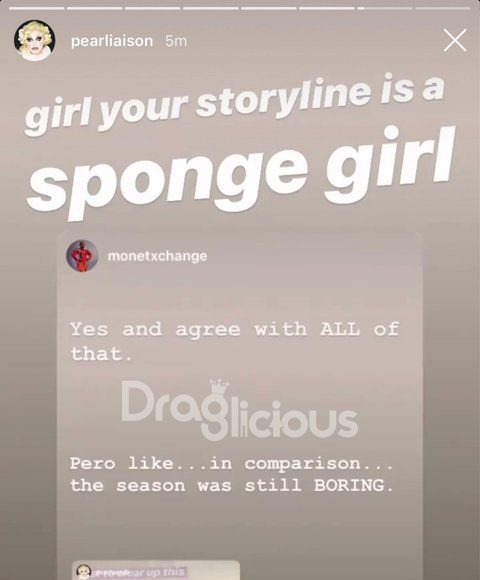The image size is (480, 580).
Task: Jump to the third story progress segment
Action: [x=152, y=8]
